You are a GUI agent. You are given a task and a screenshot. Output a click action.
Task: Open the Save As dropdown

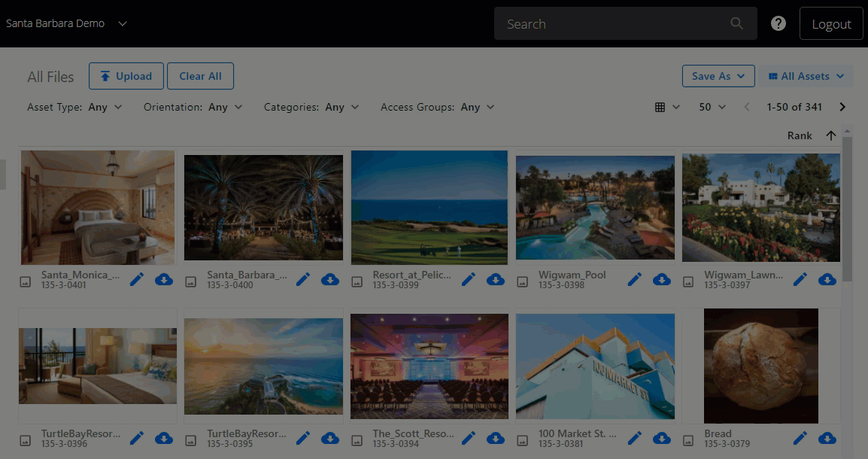click(x=718, y=77)
